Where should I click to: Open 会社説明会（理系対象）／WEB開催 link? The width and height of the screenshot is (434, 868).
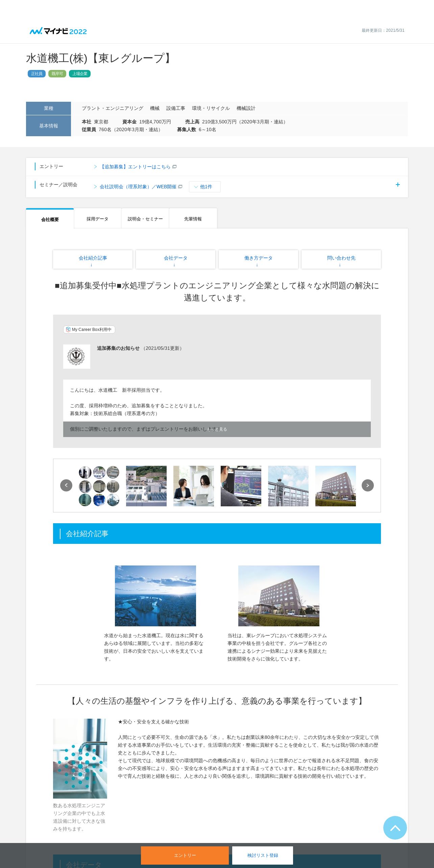(138, 187)
